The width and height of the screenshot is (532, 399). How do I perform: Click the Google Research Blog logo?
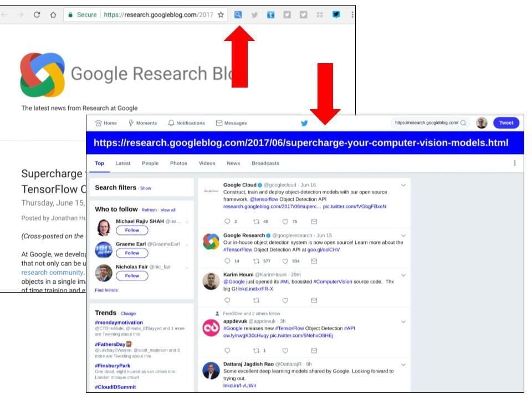43,75
